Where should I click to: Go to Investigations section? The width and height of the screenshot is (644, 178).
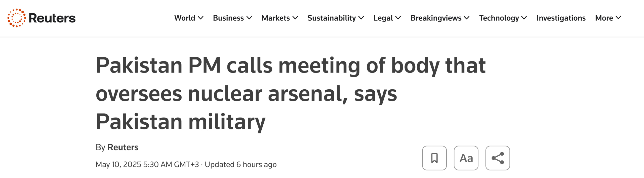pyautogui.click(x=561, y=18)
